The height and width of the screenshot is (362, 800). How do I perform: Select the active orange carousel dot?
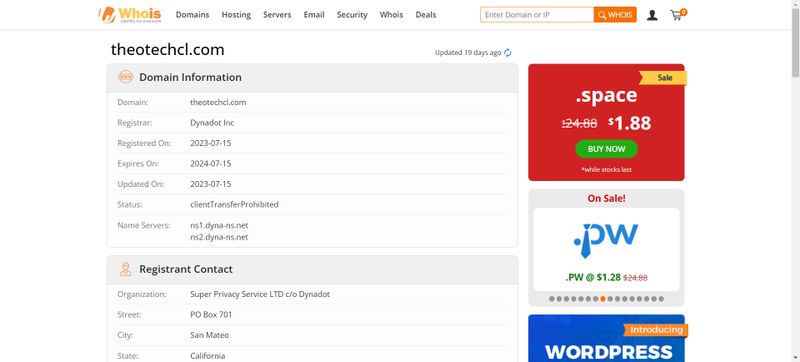click(x=603, y=299)
